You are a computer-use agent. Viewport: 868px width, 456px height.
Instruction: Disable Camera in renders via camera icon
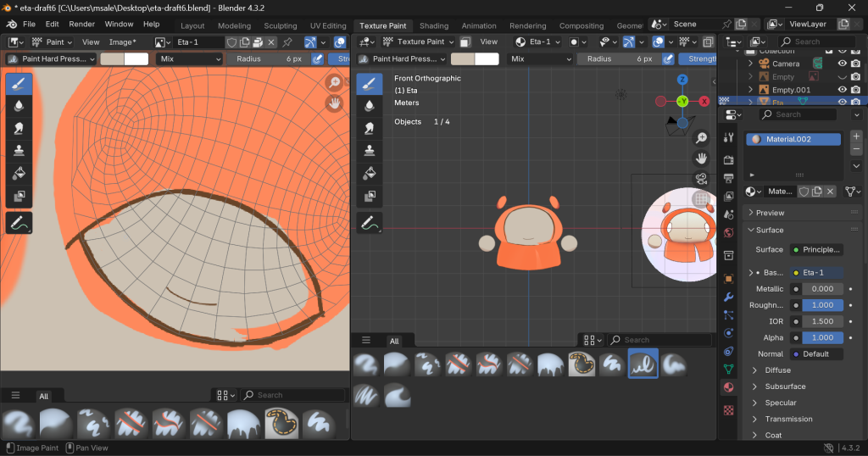tap(856, 64)
